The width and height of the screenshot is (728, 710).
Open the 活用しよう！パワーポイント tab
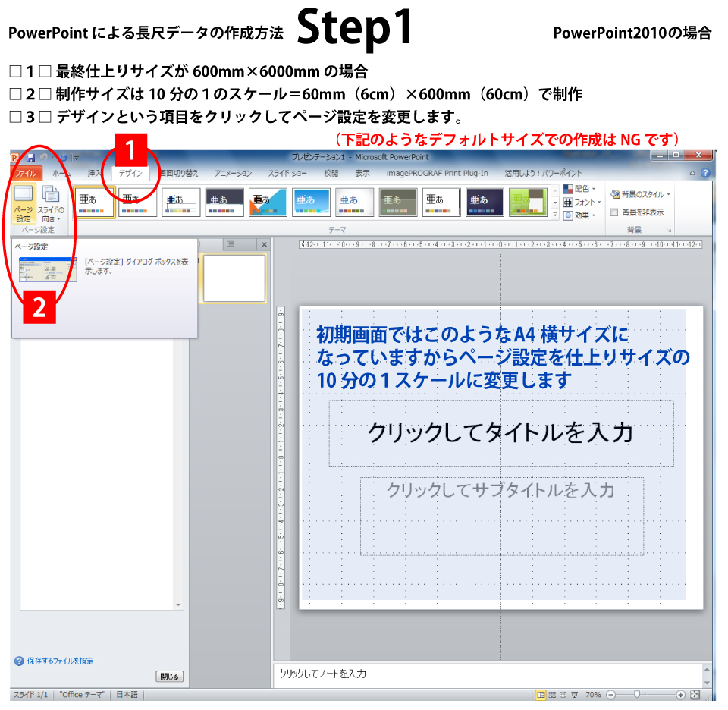click(x=543, y=173)
